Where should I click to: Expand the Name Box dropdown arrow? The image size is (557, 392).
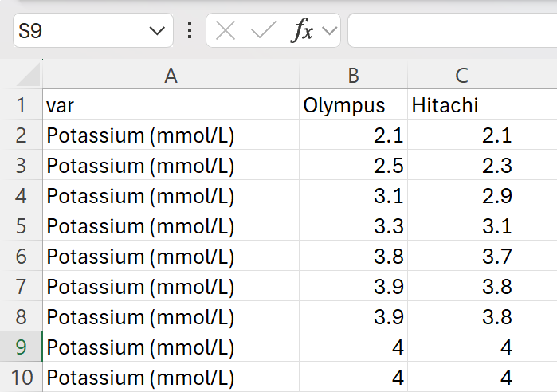tap(156, 31)
